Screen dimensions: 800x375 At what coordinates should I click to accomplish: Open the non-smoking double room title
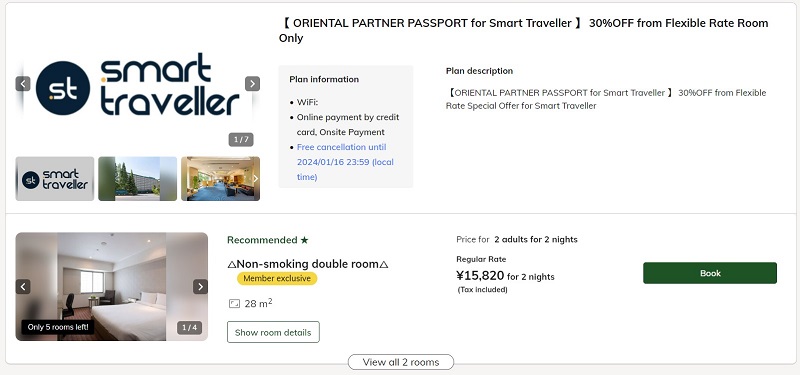pyautogui.click(x=308, y=264)
